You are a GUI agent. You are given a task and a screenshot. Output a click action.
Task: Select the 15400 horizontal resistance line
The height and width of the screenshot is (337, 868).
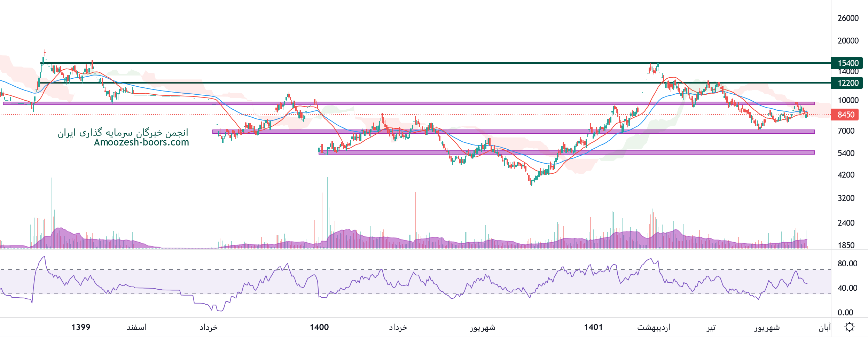tap(418, 63)
